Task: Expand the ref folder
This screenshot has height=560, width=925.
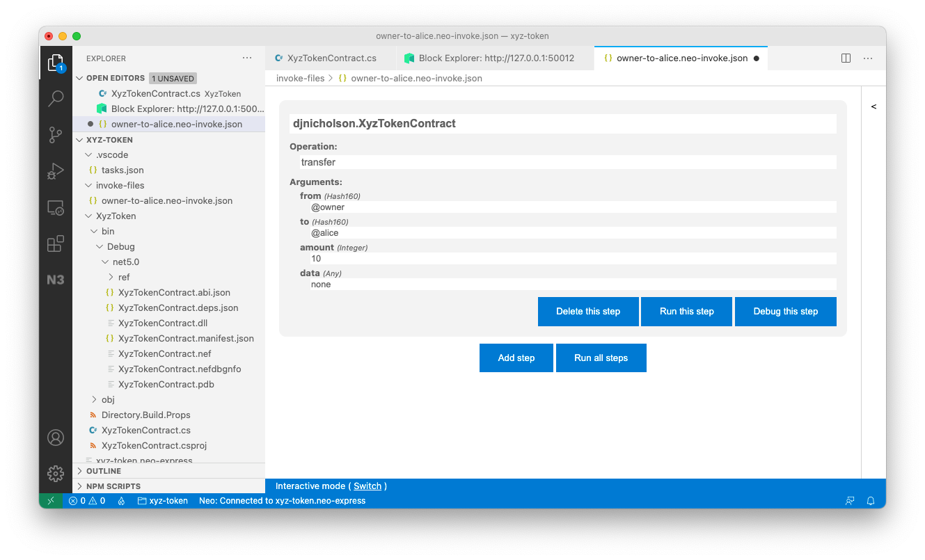Action: point(111,277)
